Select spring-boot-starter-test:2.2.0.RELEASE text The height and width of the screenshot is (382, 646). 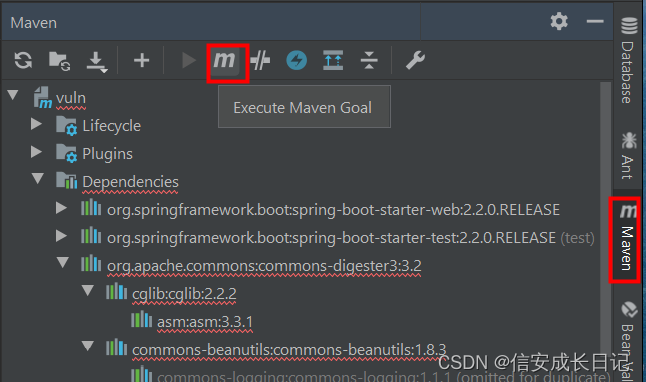(331, 238)
